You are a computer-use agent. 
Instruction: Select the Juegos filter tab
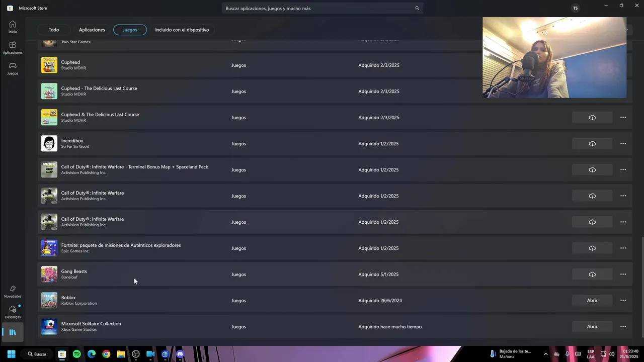click(130, 30)
